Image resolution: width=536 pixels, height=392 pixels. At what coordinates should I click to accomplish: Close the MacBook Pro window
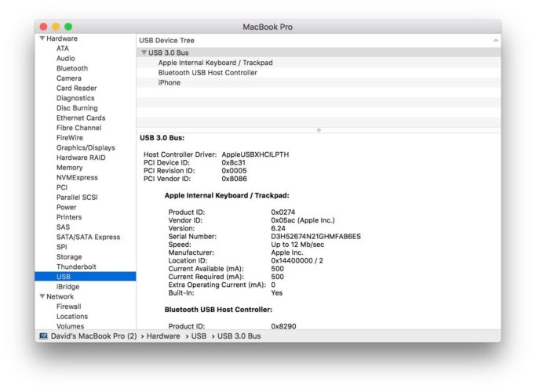click(x=43, y=27)
